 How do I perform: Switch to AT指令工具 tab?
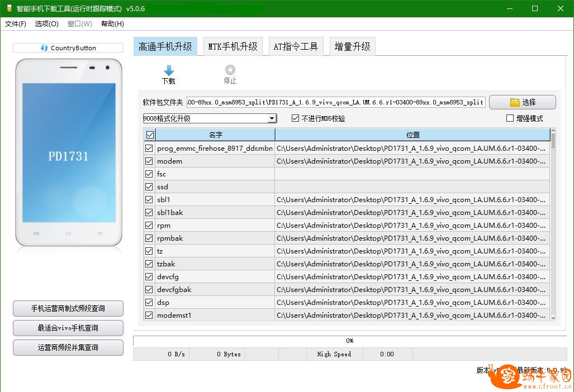(296, 46)
